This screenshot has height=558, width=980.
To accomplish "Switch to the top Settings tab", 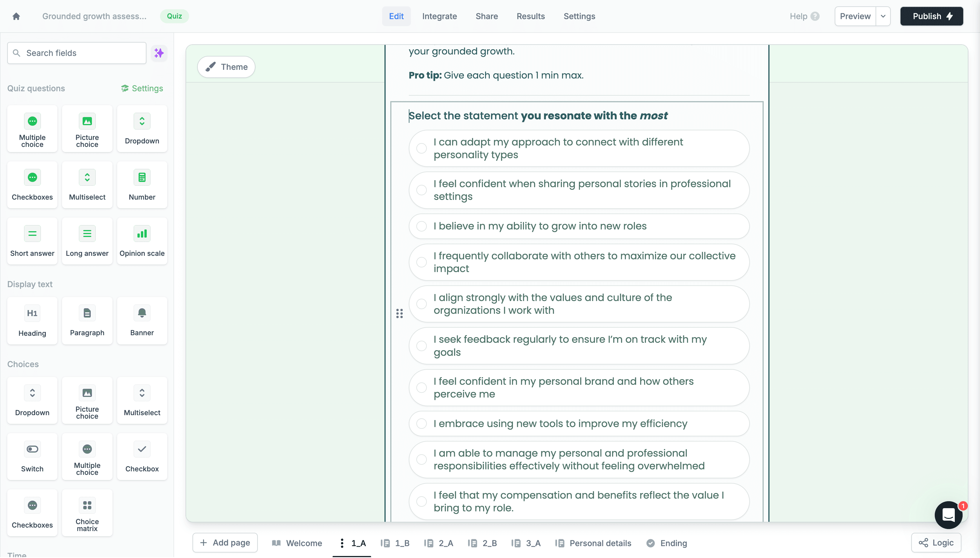I will [x=579, y=16].
